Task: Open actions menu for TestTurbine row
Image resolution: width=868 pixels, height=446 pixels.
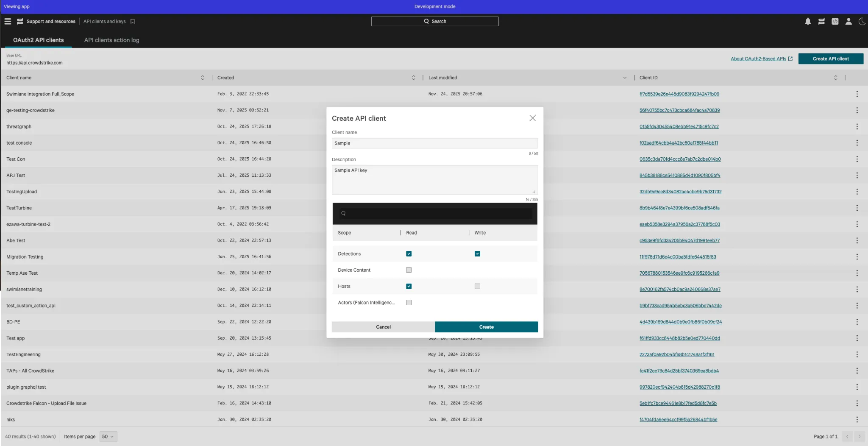Action: (857, 208)
